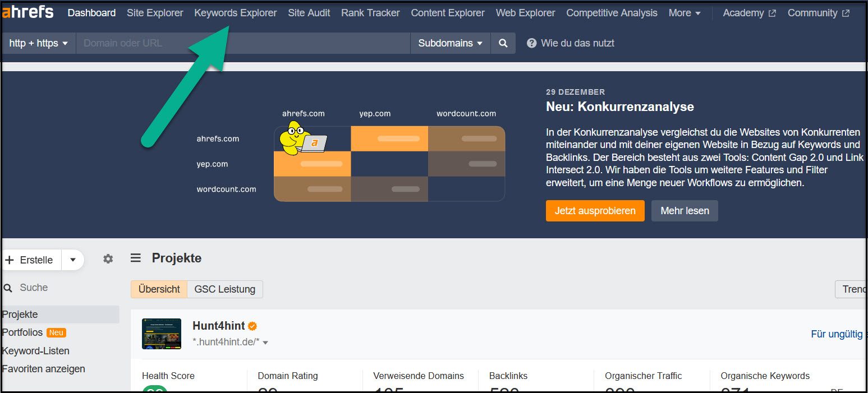The width and height of the screenshot is (868, 393).
Task: Open the Dashboard menu item
Action: [91, 13]
